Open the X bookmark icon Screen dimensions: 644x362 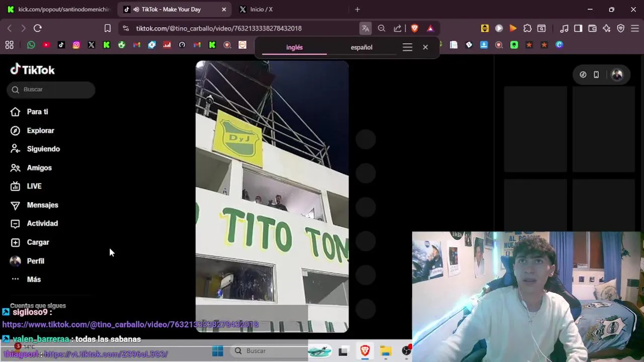[92, 45]
